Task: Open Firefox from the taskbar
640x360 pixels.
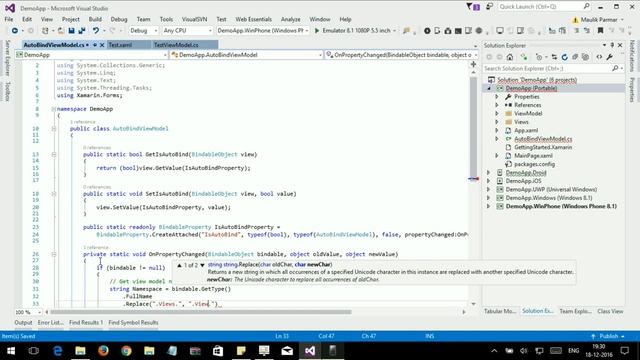Action: (103, 351)
